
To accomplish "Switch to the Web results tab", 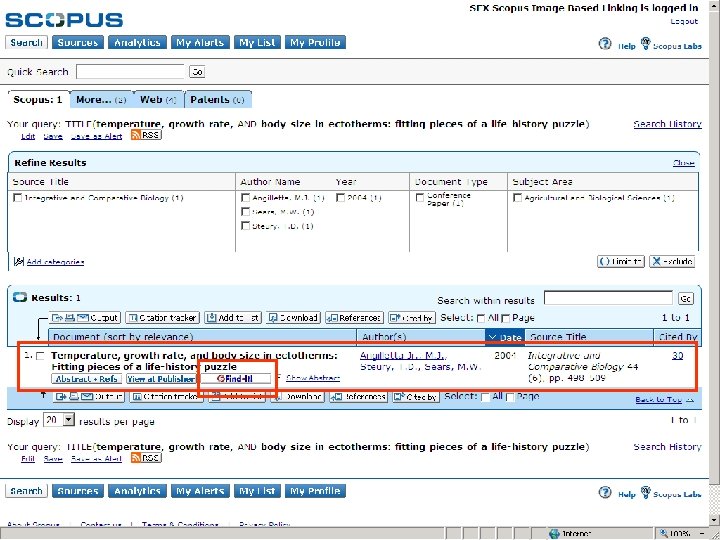I will [158, 100].
